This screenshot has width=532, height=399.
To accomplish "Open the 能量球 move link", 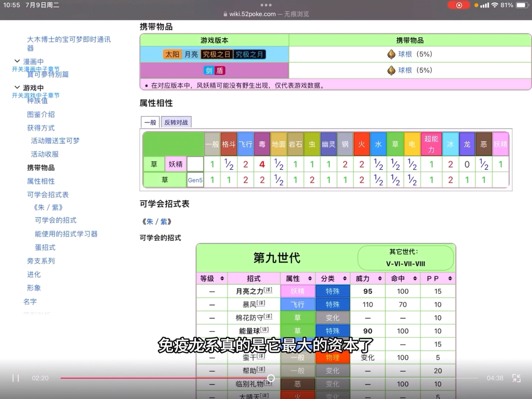I will pyautogui.click(x=249, y=331).
